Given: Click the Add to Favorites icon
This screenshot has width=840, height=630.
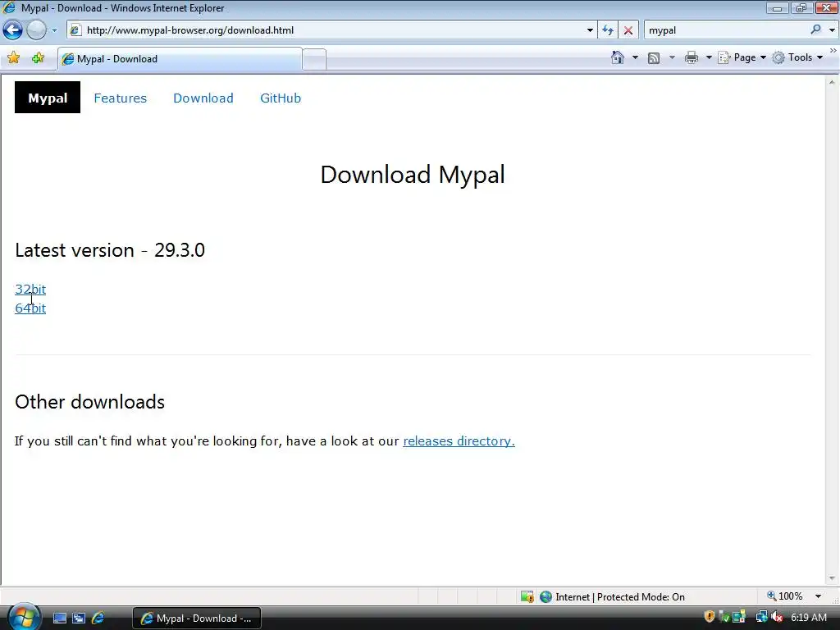Looking at the screenshot, I should pos(38,58).
